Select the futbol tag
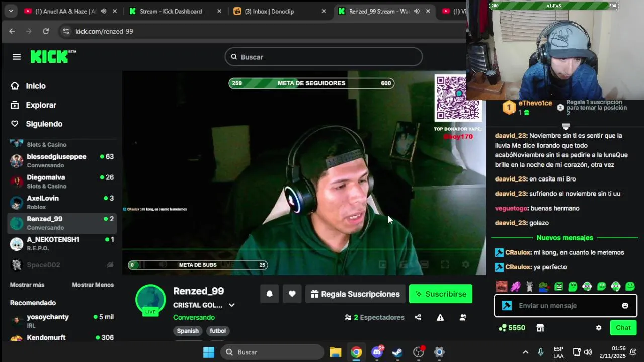Image resolution: width=644 pixels, height=362 pixels. click(218, 331)
